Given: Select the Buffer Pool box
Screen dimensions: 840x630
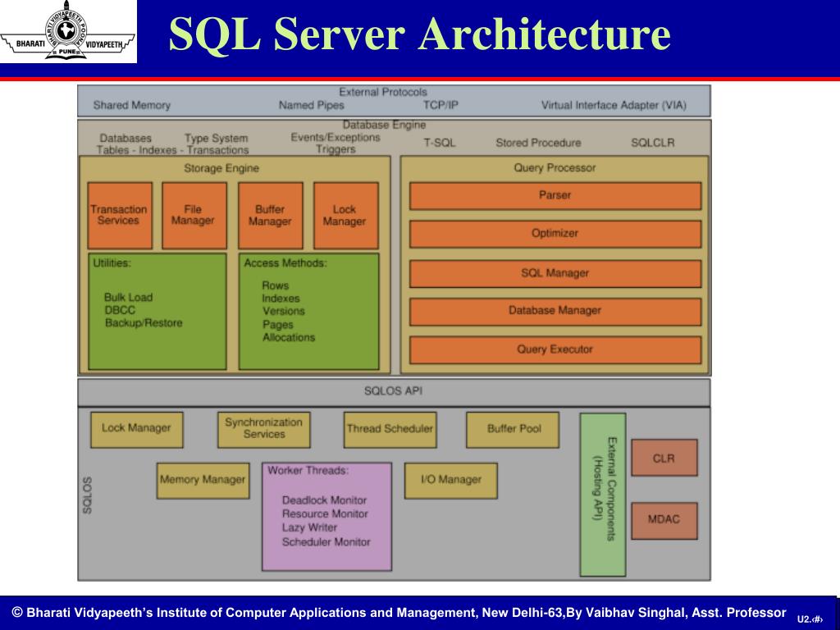Looking at the screenshot, I should (x=513, y=430).
